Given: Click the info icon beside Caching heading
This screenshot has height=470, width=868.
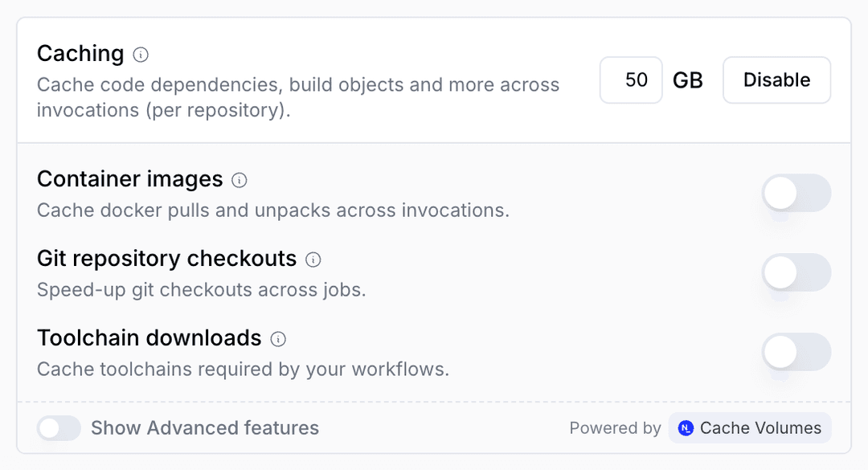Looking at the screenshot, I should 141,55.
